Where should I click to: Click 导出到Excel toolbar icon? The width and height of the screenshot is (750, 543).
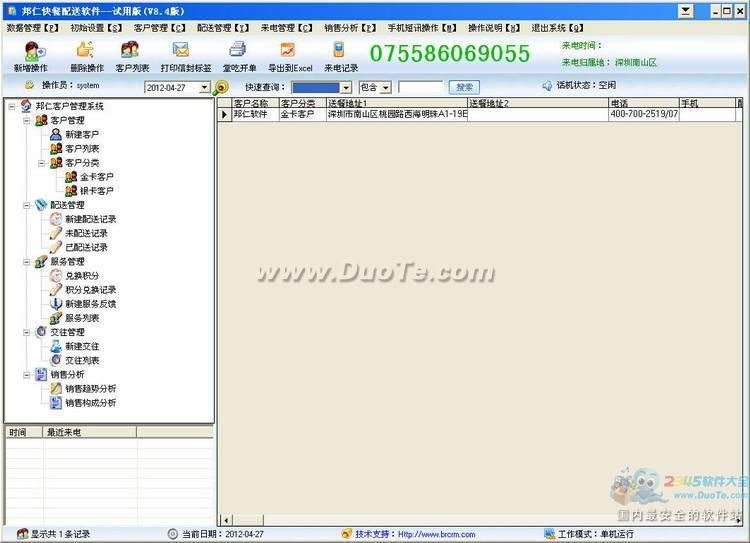pos(288,50)
